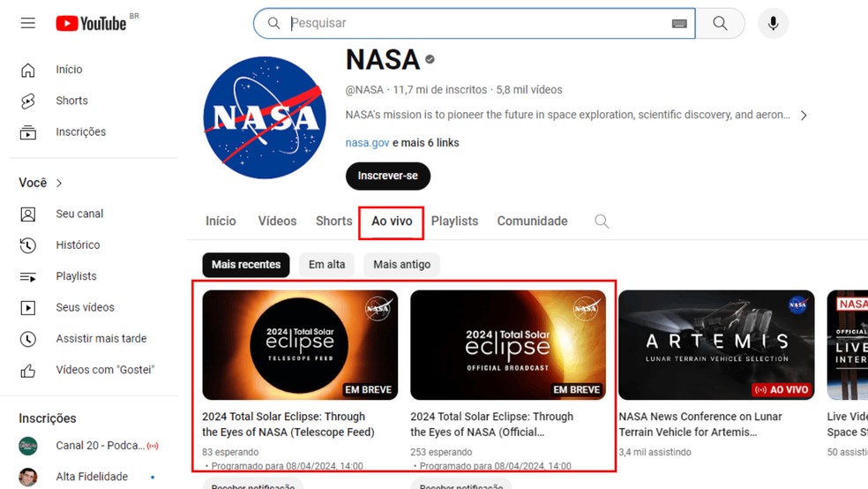Click the verified badge beside NASA
Screen dimensions: 868x489
tap(430, 59)
